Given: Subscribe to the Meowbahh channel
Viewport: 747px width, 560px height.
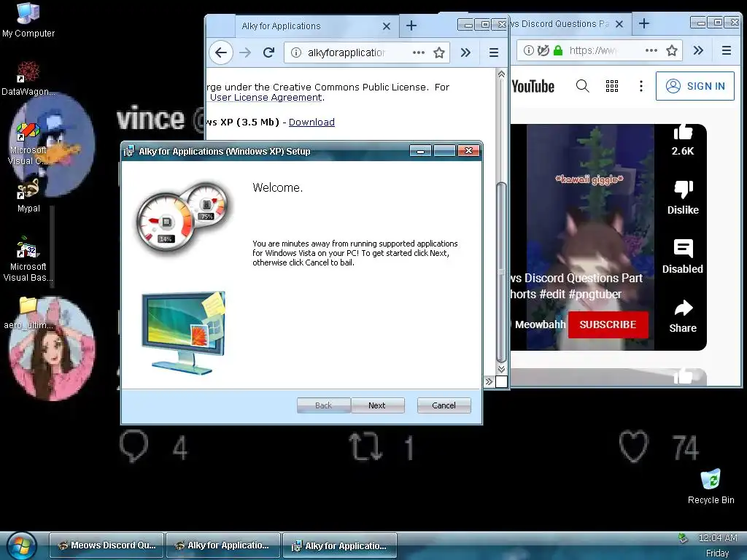Looking at the screenshot, I should (x=608, y=324).
